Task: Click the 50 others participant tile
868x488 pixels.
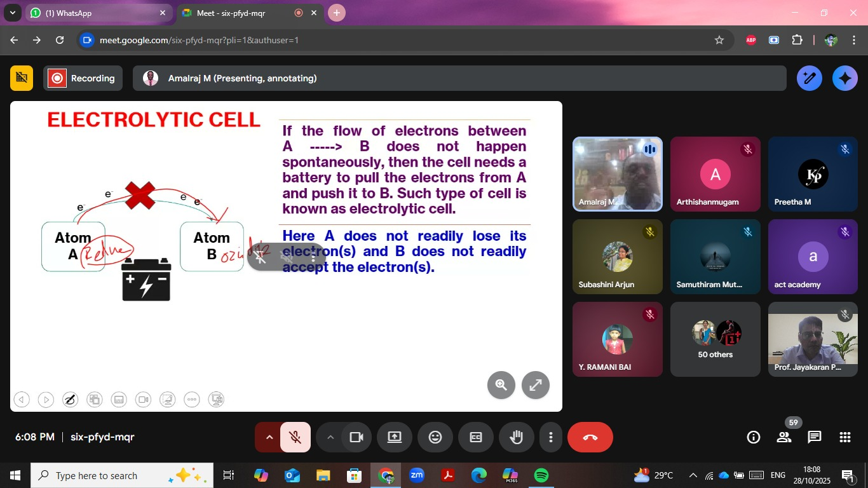Action: tap(715, 339)
